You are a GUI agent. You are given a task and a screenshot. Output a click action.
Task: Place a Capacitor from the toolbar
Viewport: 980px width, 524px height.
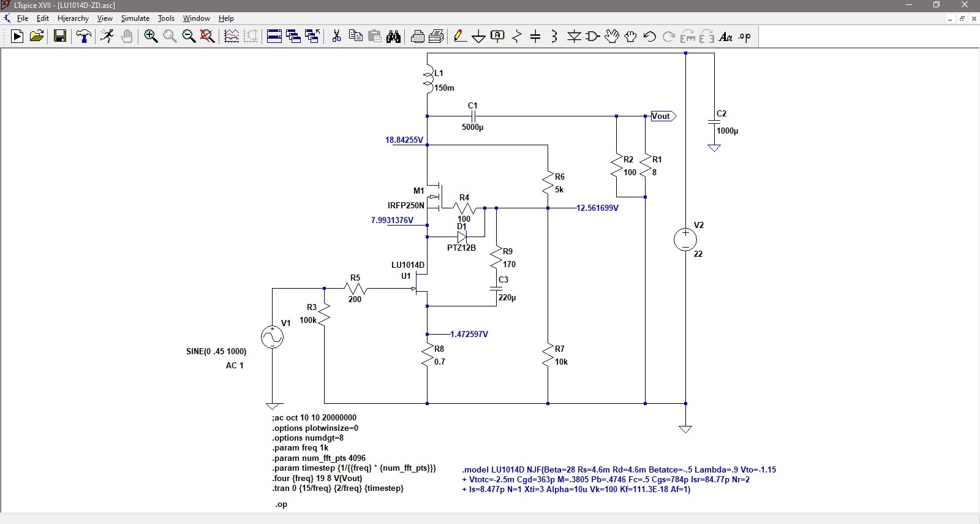pos(535,37)
